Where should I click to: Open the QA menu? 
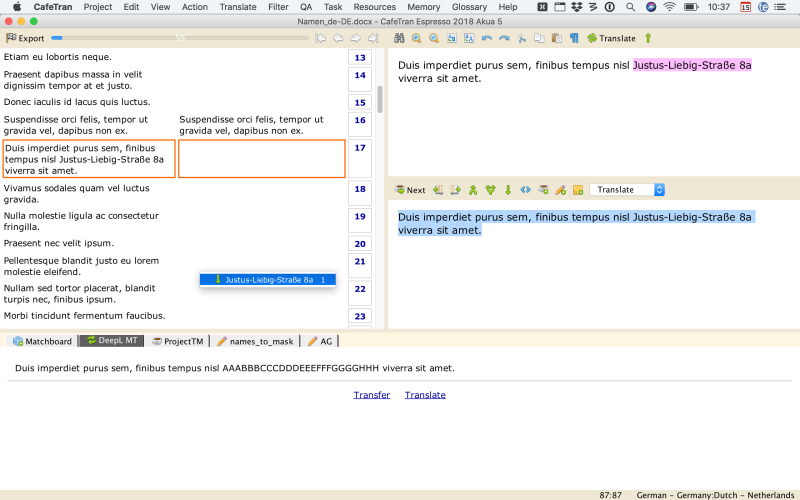pos(306,7)
